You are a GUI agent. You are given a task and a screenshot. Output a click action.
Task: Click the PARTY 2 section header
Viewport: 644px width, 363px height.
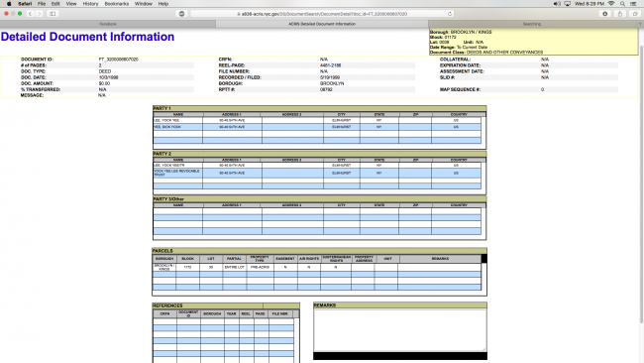(161, 154)
